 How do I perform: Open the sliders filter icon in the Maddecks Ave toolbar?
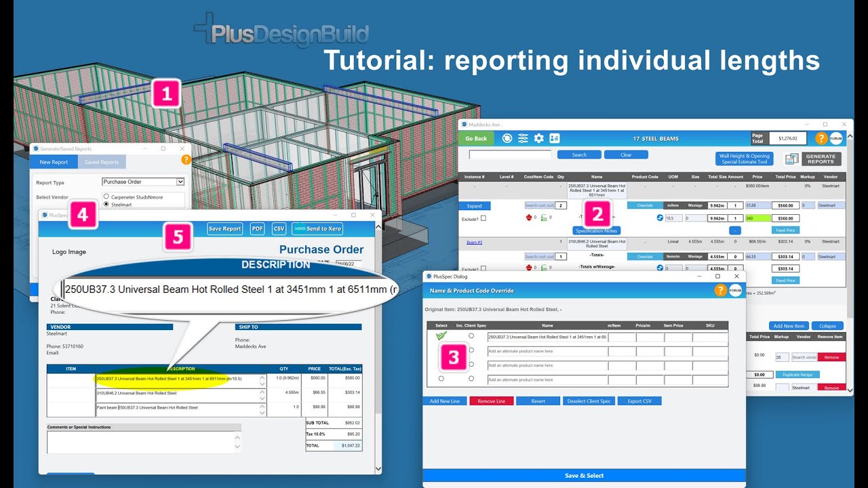[523, 138]
